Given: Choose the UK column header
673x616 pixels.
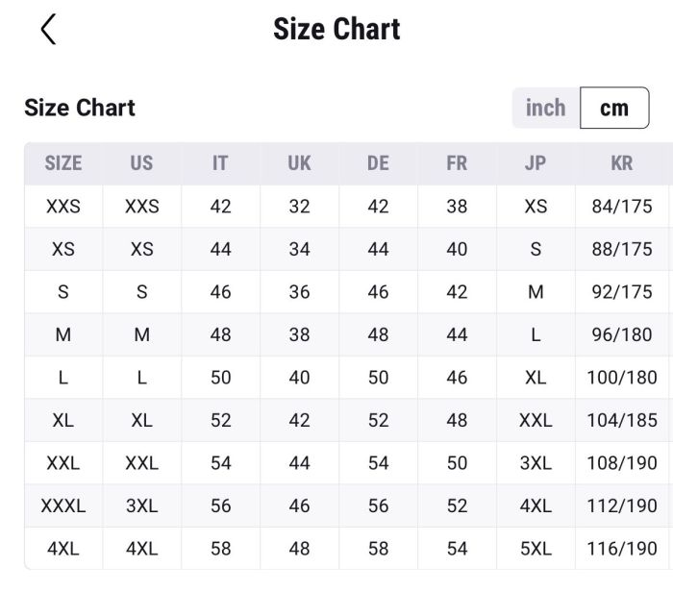Looking at the screenshot, I should 299,163.
